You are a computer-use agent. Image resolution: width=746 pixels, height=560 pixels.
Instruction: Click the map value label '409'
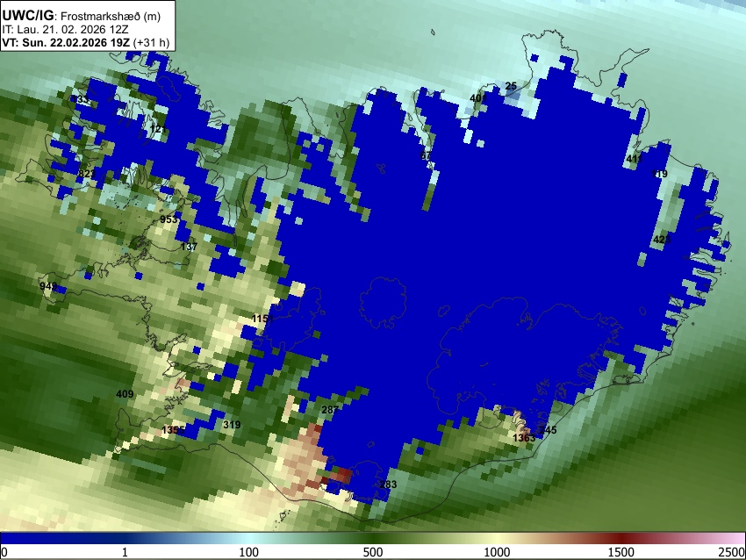(x=125, y=394)
